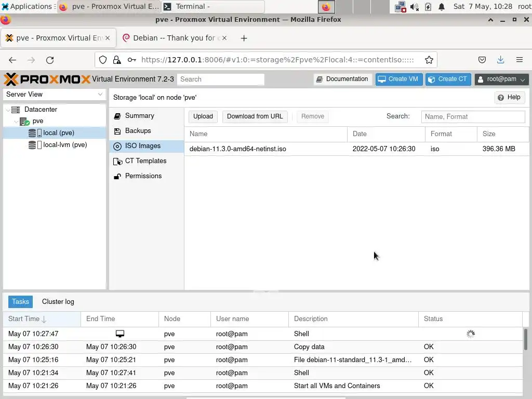Select Datacenter in the tree
This screenshot has height=399, width=532.
[x=41, y=109]
